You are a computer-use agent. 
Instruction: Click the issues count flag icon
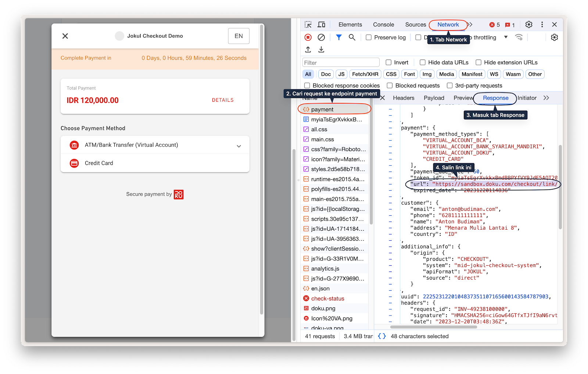[x=508, y=25]
